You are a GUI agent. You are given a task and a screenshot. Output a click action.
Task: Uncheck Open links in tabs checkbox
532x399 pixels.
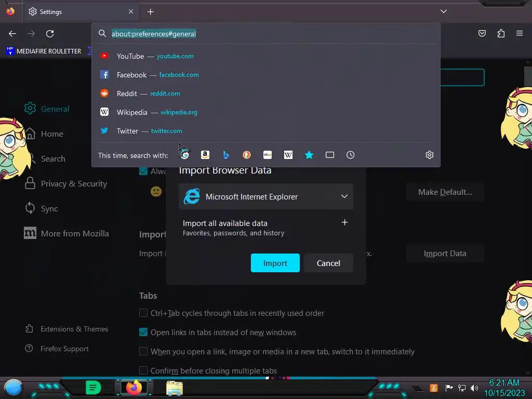point(143,332)
